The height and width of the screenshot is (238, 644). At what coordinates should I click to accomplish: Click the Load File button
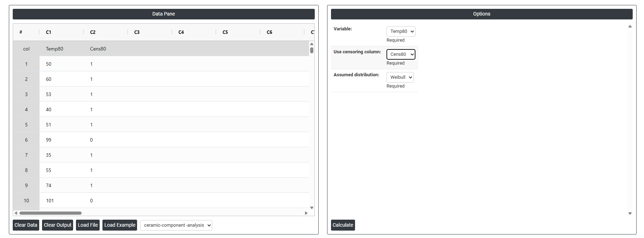88,225
